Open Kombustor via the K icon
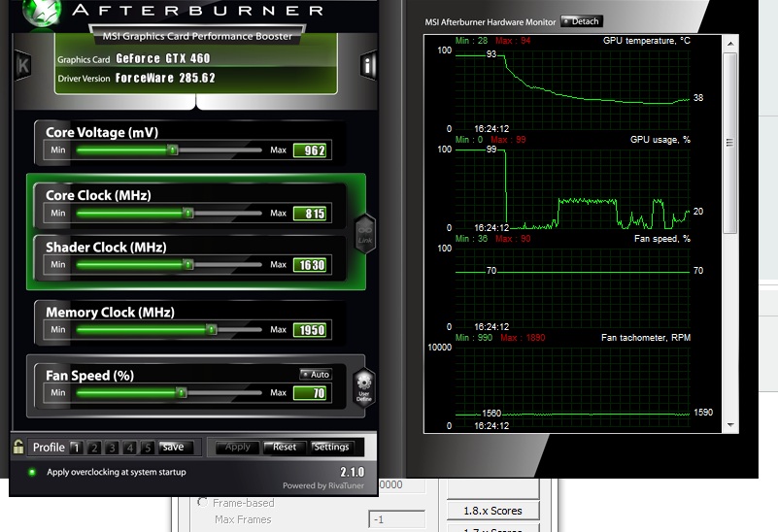 [22, 65]
